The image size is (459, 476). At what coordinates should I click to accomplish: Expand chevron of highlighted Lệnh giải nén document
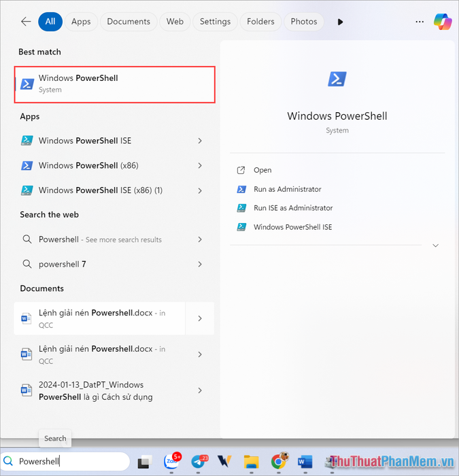[x=200, y=318]
